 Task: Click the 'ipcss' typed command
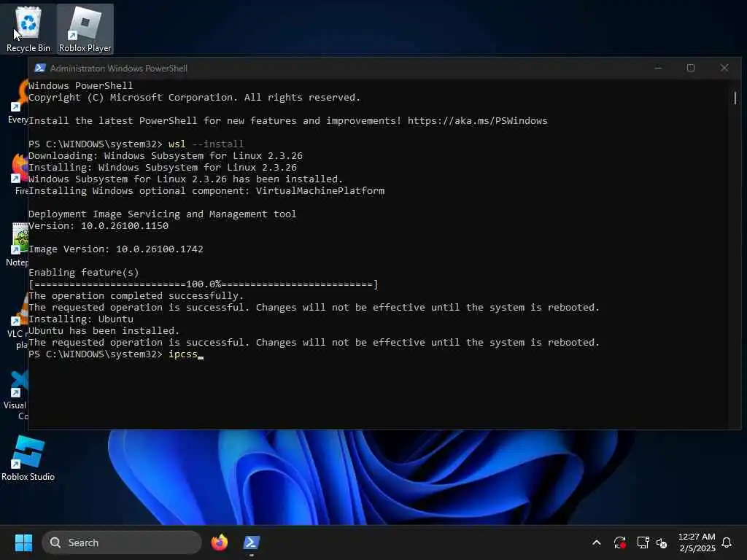[183, 354]
